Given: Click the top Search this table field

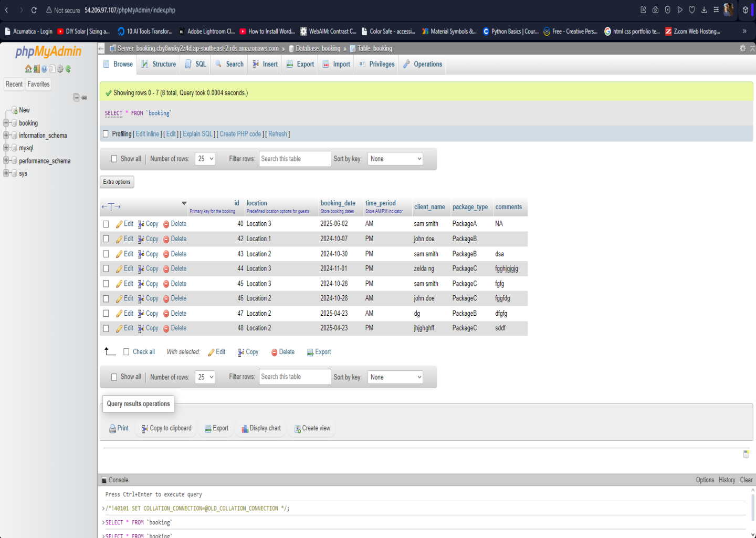Looking at the screenshot, I should point(295,159).
